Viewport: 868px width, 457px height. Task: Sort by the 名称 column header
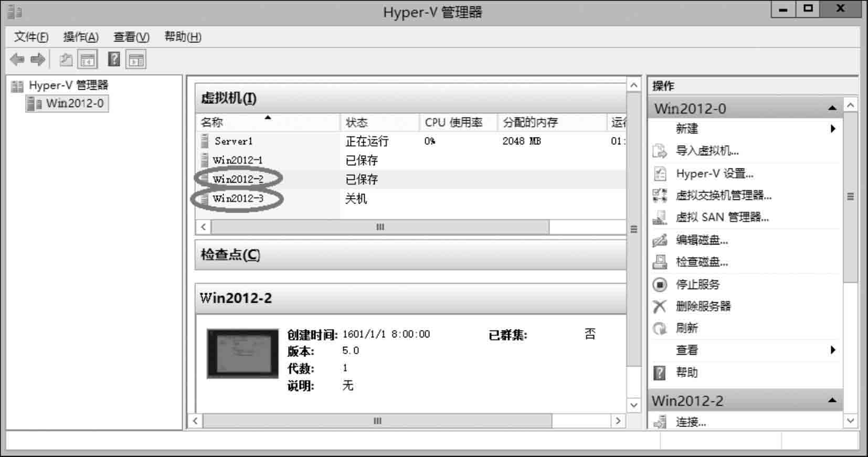[268, 122]
